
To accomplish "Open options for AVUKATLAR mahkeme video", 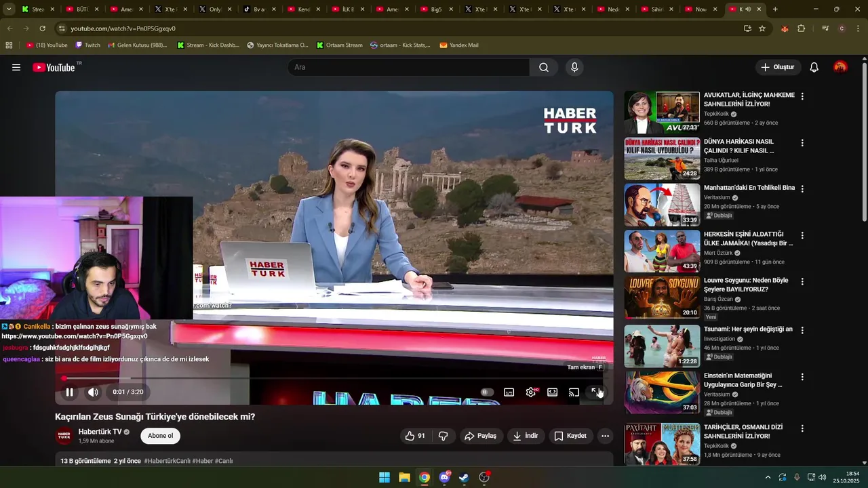I will [802, 97].
